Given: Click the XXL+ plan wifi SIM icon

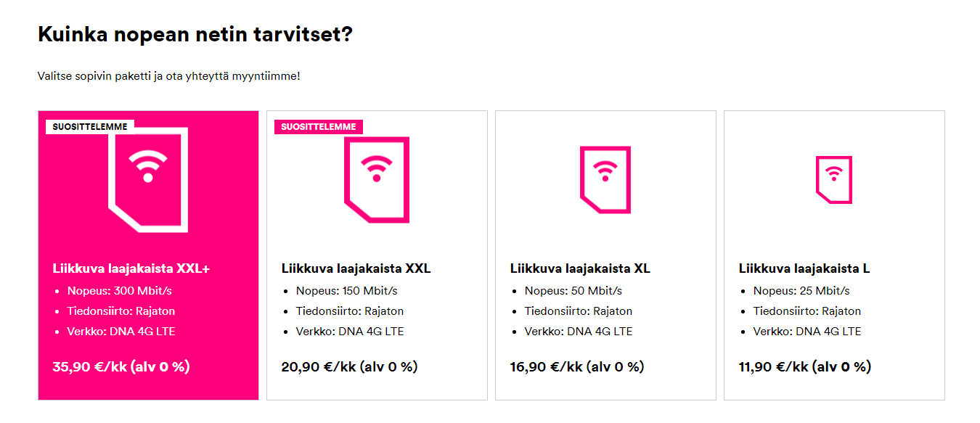Looking at the screenshot, I should [x=148, y=179].
